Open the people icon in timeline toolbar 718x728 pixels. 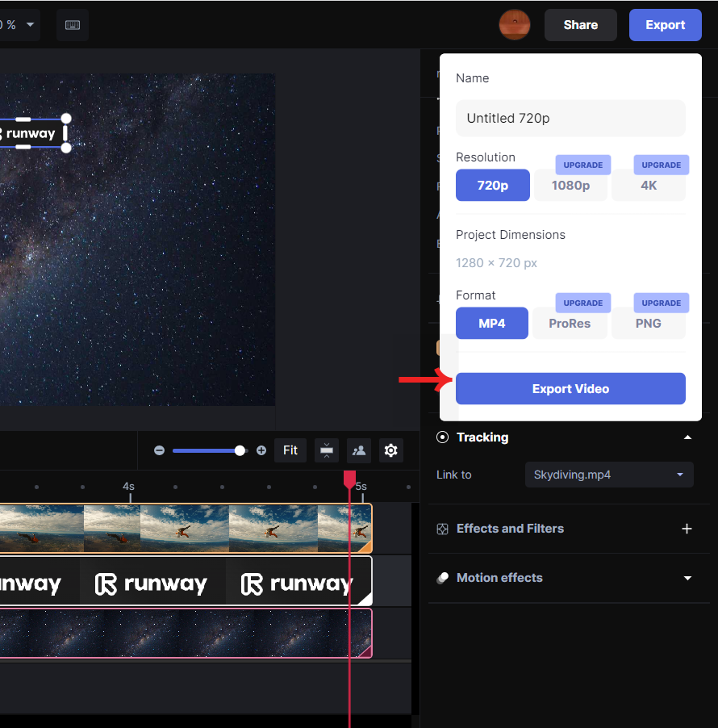point(359,450)
